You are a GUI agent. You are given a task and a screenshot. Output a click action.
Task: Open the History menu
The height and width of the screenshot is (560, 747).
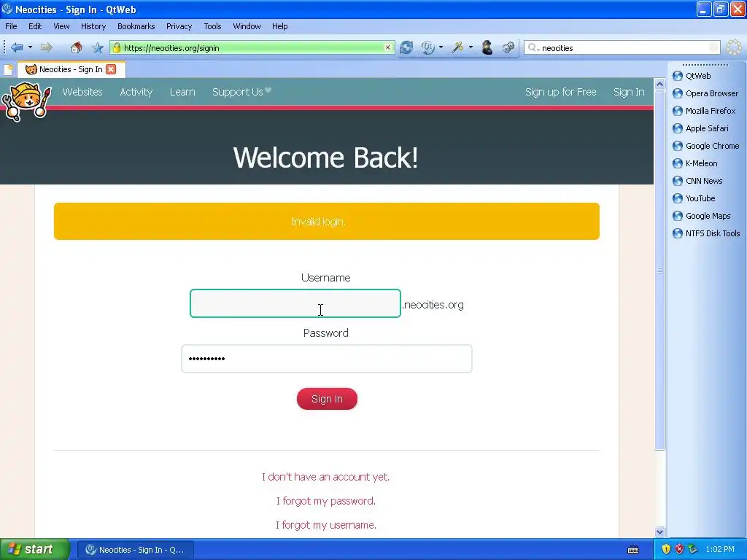[x=93, y=26]
